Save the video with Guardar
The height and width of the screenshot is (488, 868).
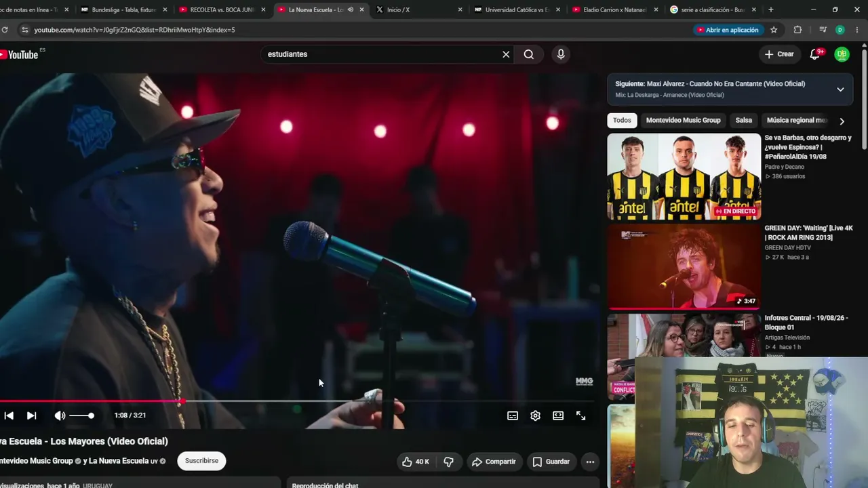pos(551,462)
